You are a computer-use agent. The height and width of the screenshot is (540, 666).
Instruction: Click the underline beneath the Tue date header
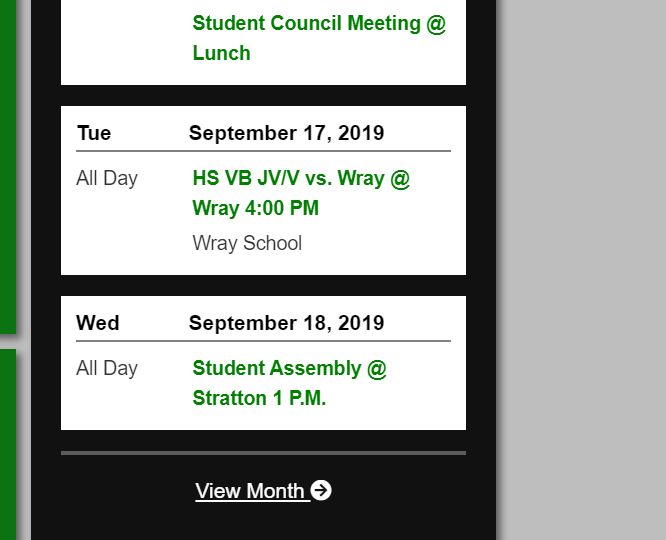point(263,151)
